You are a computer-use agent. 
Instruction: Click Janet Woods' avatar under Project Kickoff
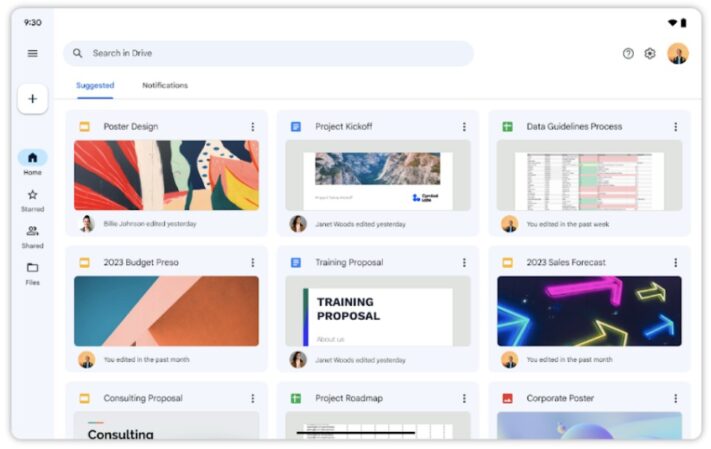(298, 224)
